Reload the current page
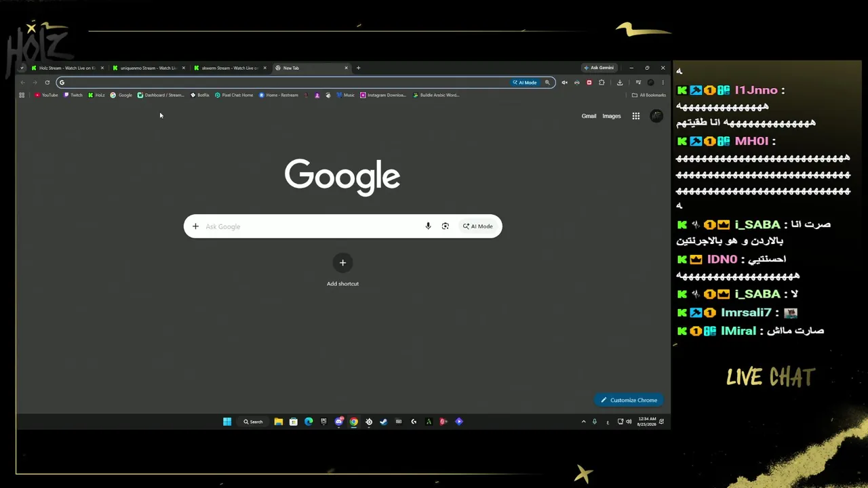Viewport: 868px width, 488px height. click(47, 83)
